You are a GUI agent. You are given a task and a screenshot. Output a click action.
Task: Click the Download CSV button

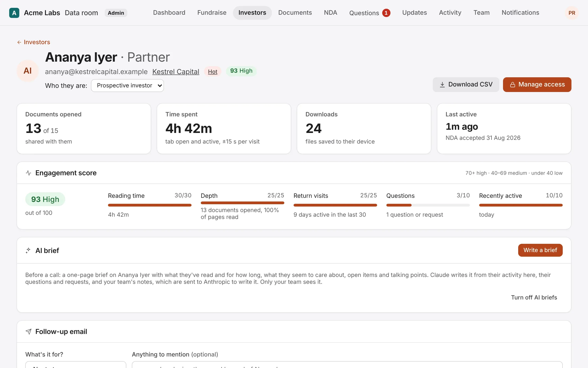466,85
